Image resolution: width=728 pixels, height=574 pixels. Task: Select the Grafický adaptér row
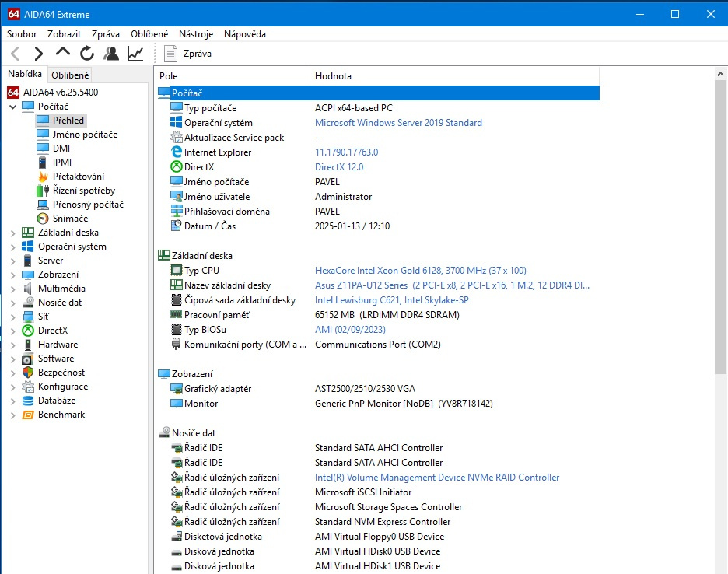click(x=379, y=389)
